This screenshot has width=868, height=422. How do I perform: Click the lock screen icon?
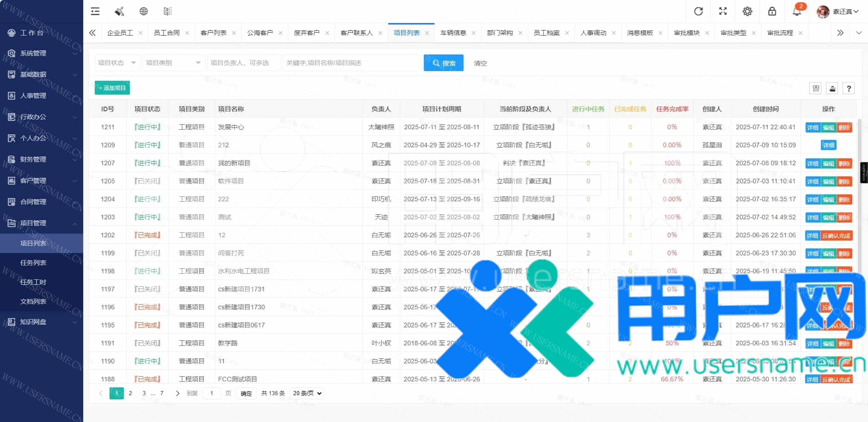(772, 12)
